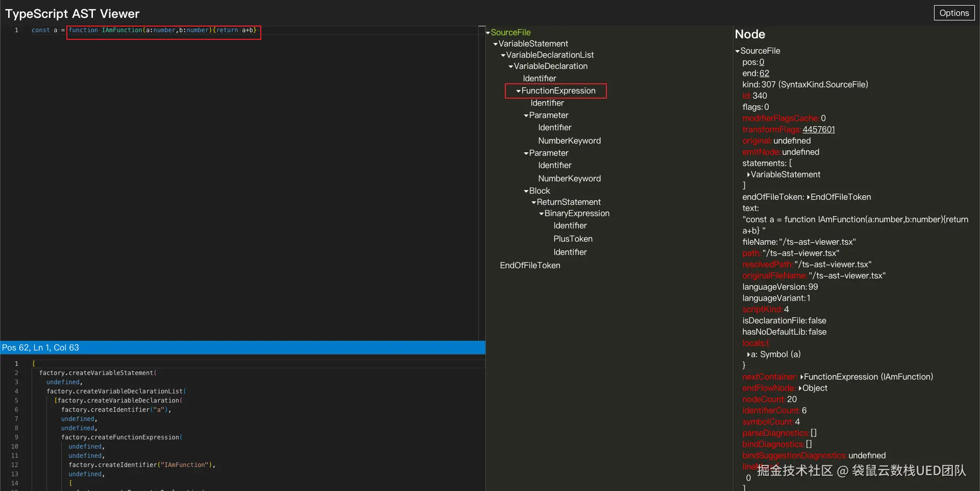The width and height of the screenshot is (980, 491).
Task: Collapse the ReturnStatement tree node
Action: pyautogui.click(x=534, y=202)
